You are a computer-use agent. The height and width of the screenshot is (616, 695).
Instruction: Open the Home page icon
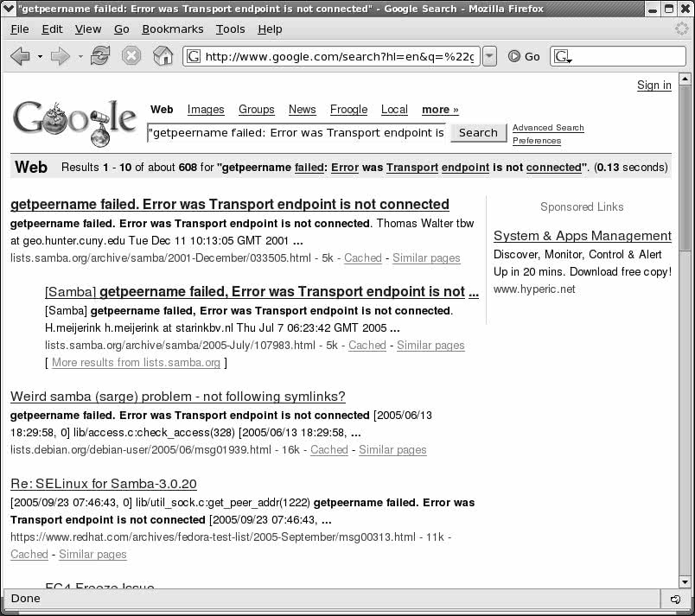coord(163,56)
